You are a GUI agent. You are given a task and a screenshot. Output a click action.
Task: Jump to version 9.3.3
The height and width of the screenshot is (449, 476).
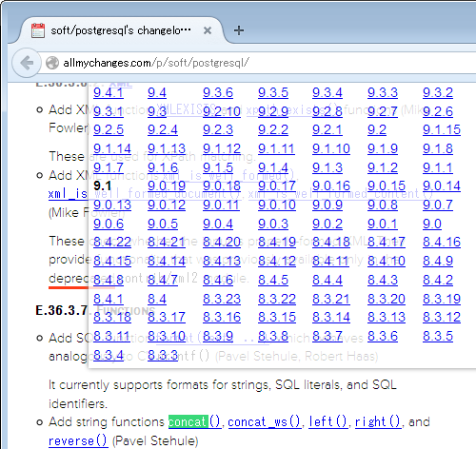click(383, 93)
